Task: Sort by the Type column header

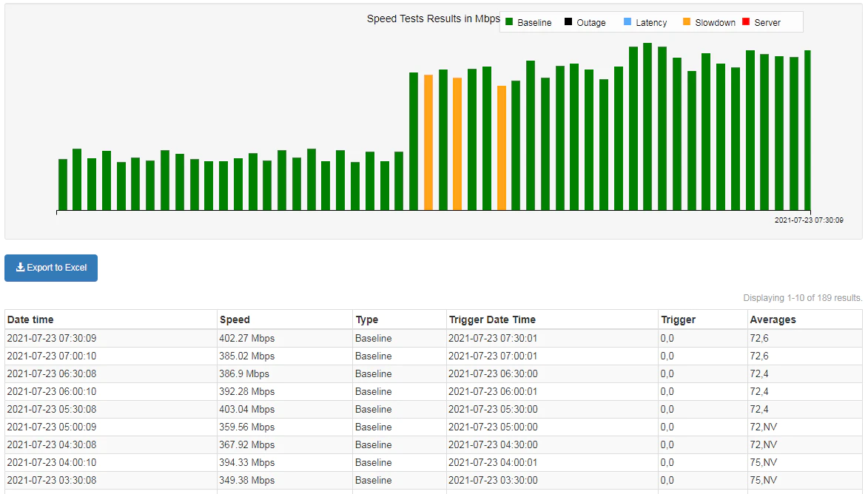Action: tap(366, 319)
